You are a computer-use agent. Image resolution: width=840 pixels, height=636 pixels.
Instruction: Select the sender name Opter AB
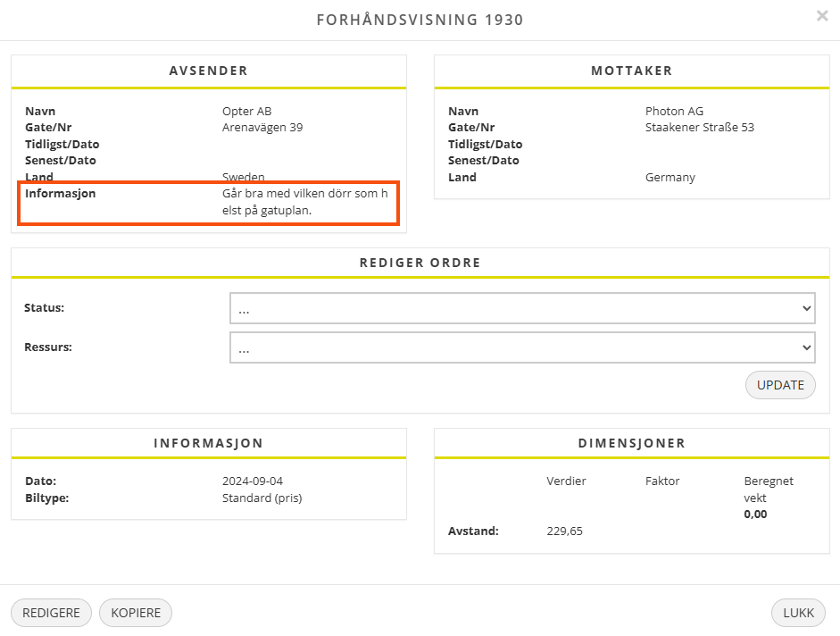click(246, 112)
